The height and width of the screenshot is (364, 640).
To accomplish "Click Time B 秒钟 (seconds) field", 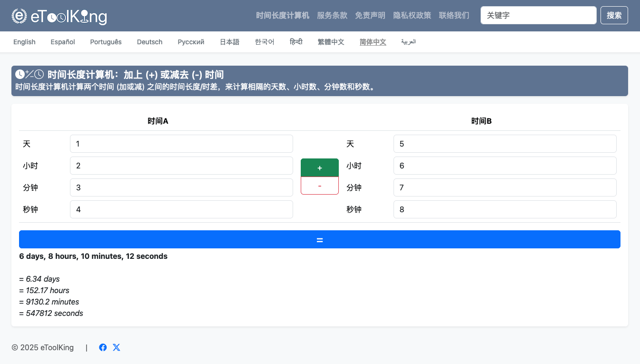I will point(504,209).
